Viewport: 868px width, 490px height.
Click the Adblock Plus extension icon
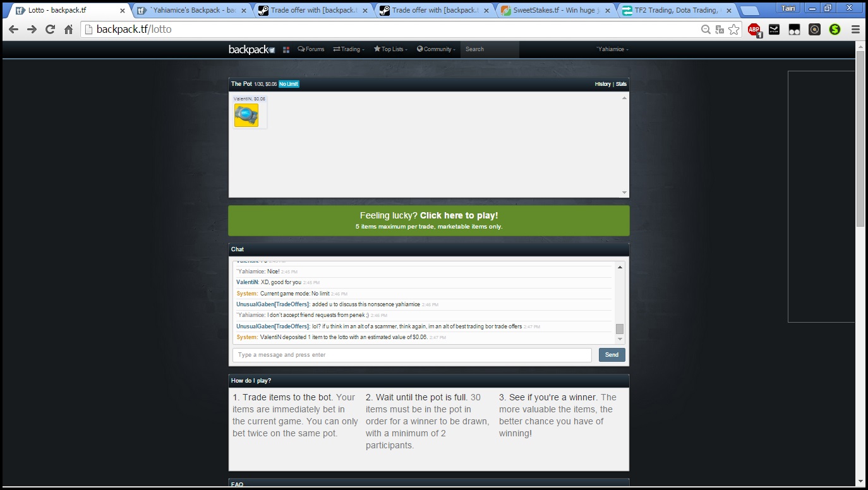tap(754, 29)
